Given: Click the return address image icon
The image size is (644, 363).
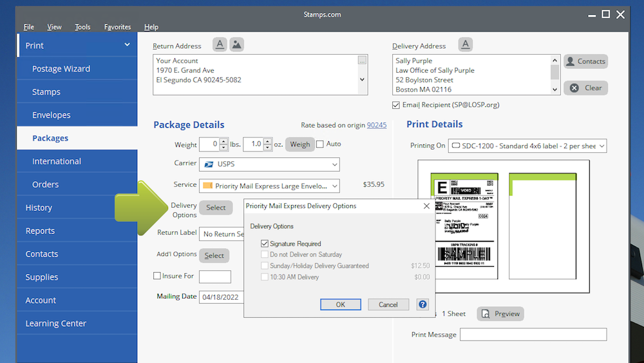Looking at the screenshot, I should point(236,44).
